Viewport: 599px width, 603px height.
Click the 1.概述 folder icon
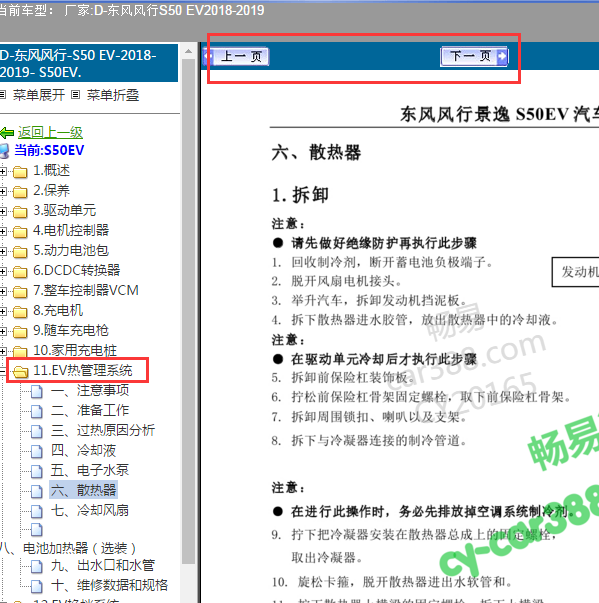20,172
